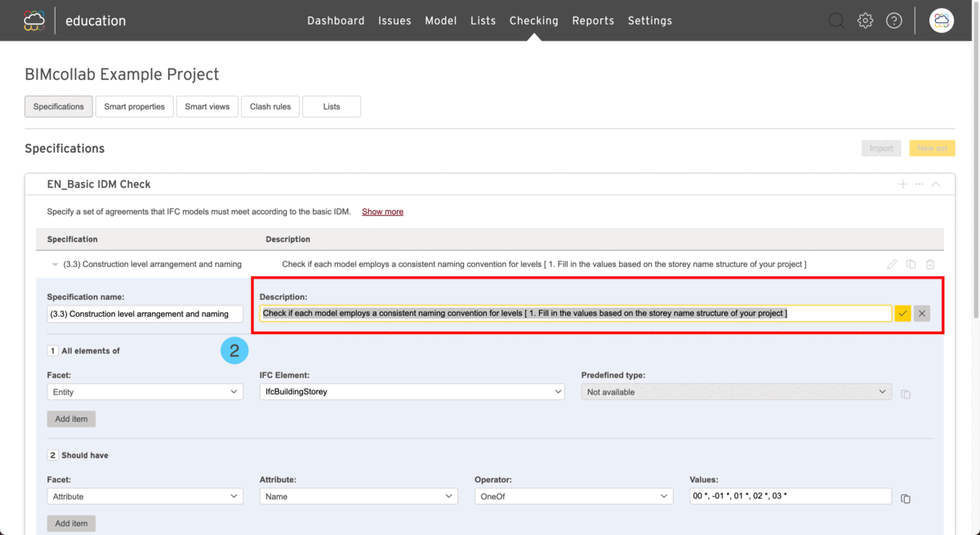Select the Specifications tab
980x535 pixels.
point(59,107)
